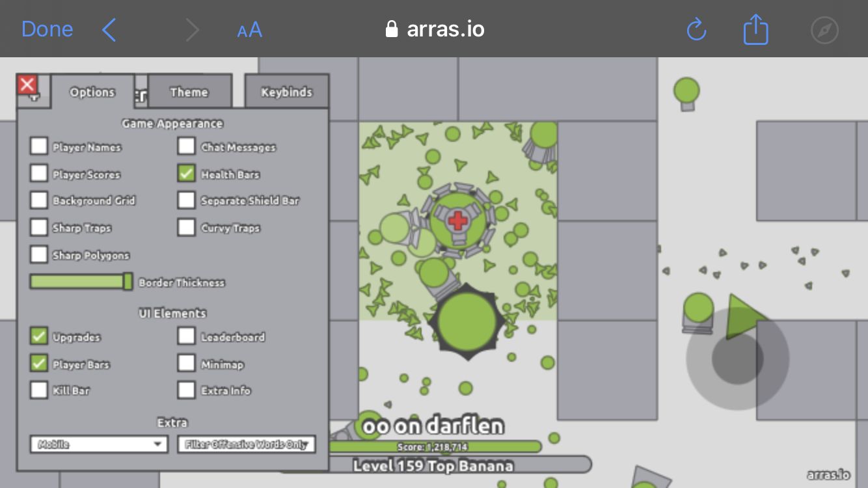Switch to the Keybinds tab

[x=286, y=92]
